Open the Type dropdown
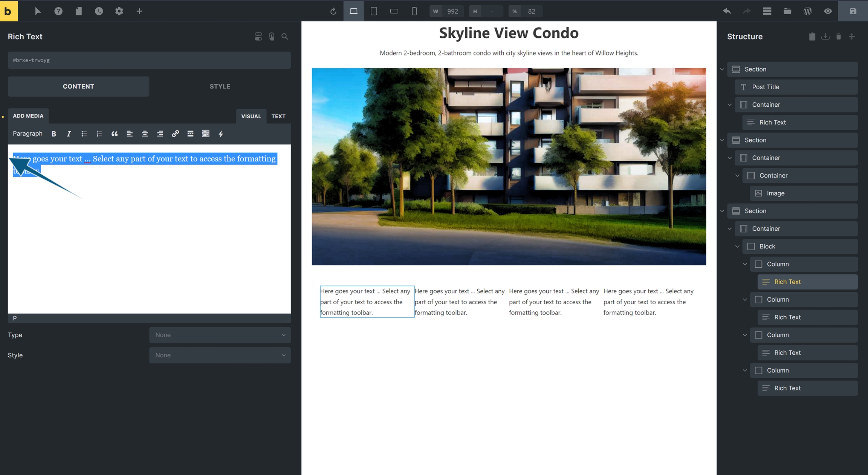The image size is (868, 475). pos(220,335)
